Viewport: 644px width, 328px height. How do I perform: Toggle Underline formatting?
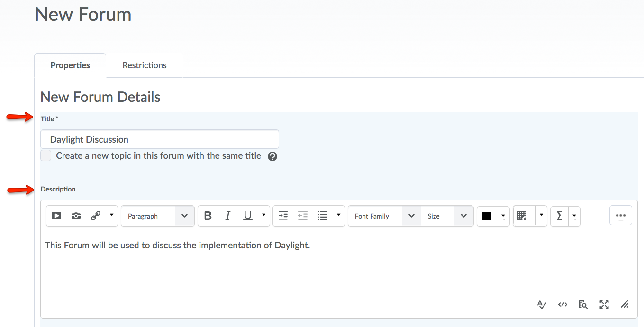(247, 216)
